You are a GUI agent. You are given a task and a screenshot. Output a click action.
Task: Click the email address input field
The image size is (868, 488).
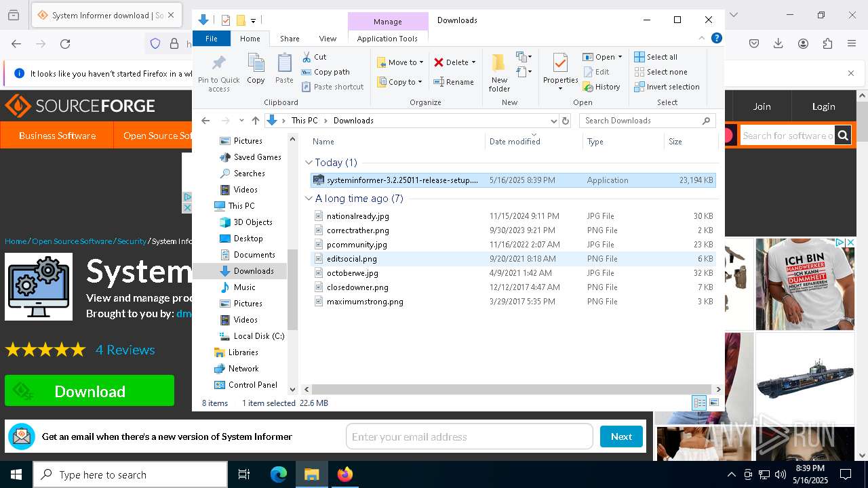pyautogui.click(x=469, y=436)
